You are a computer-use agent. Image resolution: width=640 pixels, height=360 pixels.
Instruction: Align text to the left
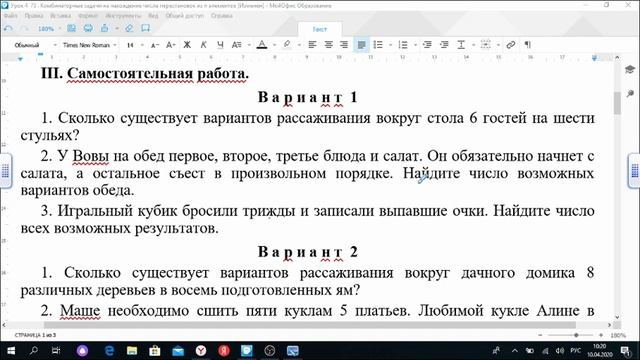pos(312,45)
